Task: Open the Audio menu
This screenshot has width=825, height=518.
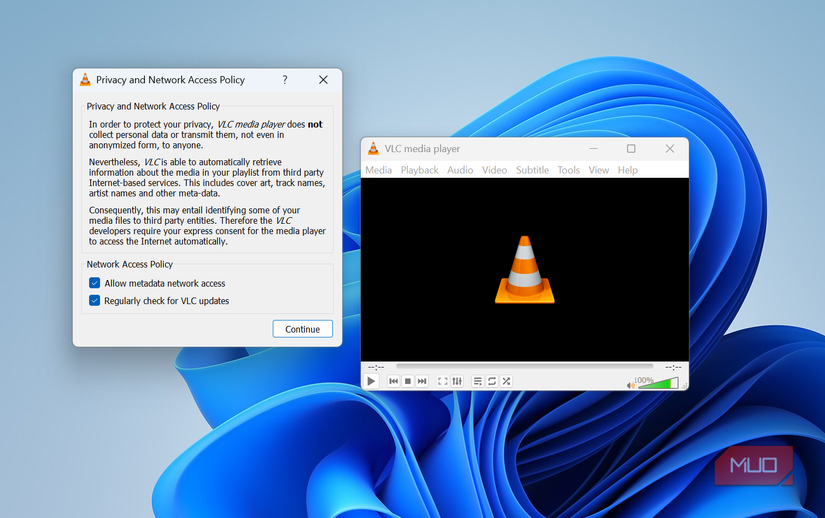Action: coord(460,170)
